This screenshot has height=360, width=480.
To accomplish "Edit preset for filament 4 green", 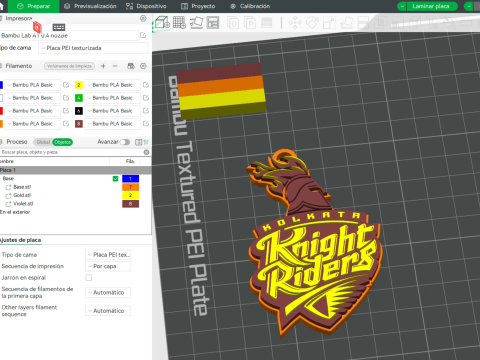I will coord(146,98).
